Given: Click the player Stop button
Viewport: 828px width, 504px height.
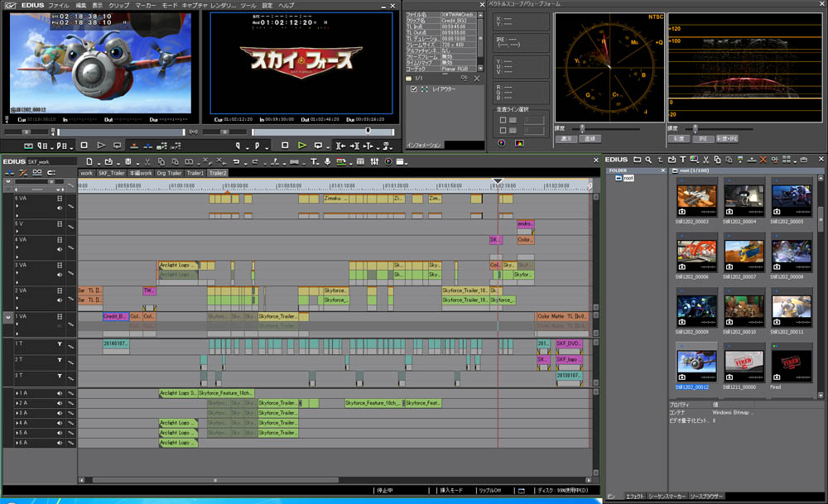Looking at the screenshot, I should (84, 145).
